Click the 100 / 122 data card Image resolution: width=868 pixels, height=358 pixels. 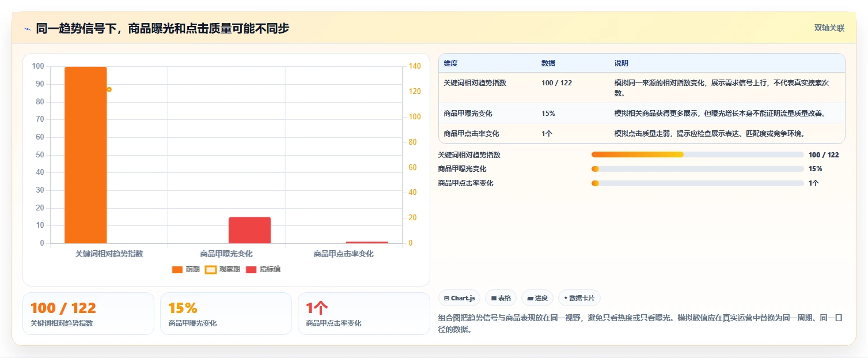[x=88, y=314]
